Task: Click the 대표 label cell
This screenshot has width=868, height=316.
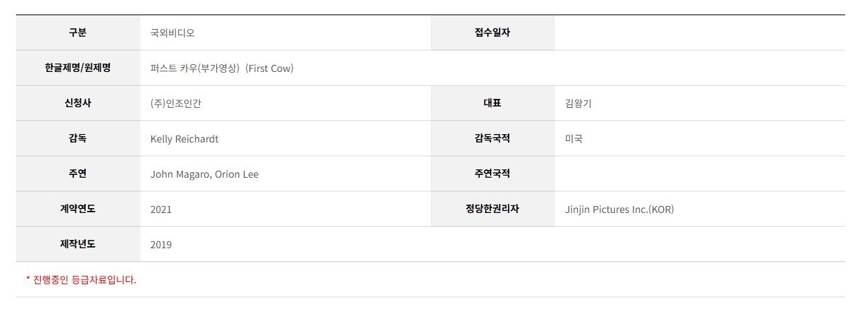Action: point(493,103)
